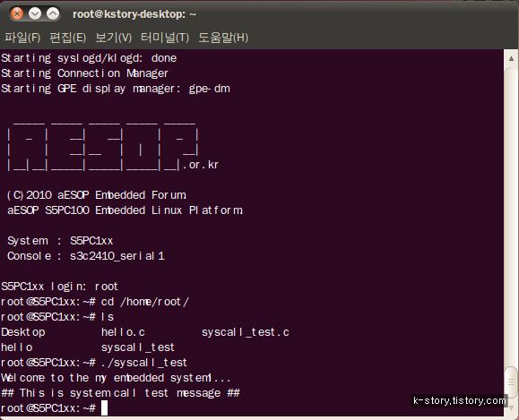Click the 'ls' command line
Screen dimensions: 519x420
[x=108, y=317]
